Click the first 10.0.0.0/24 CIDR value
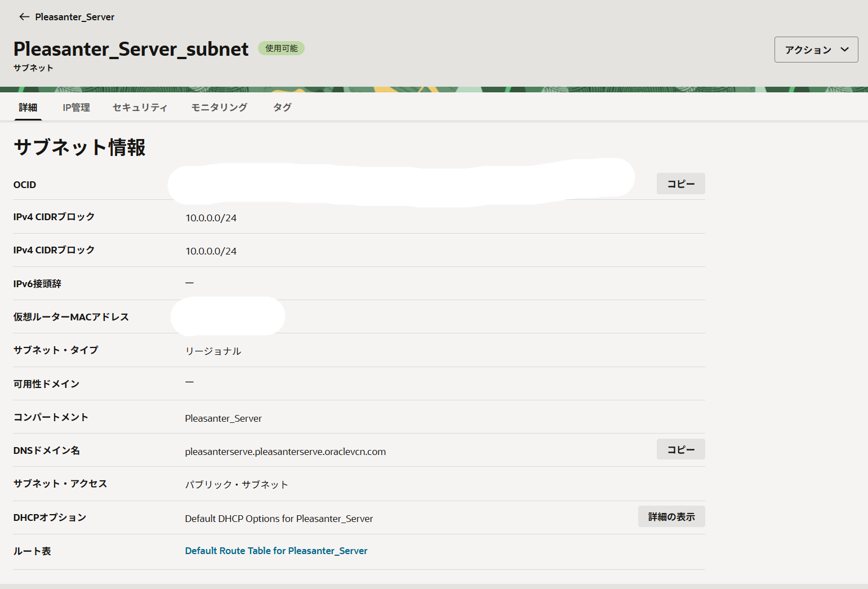This screenshot has height=589, width=868. (x=211, y=218)
